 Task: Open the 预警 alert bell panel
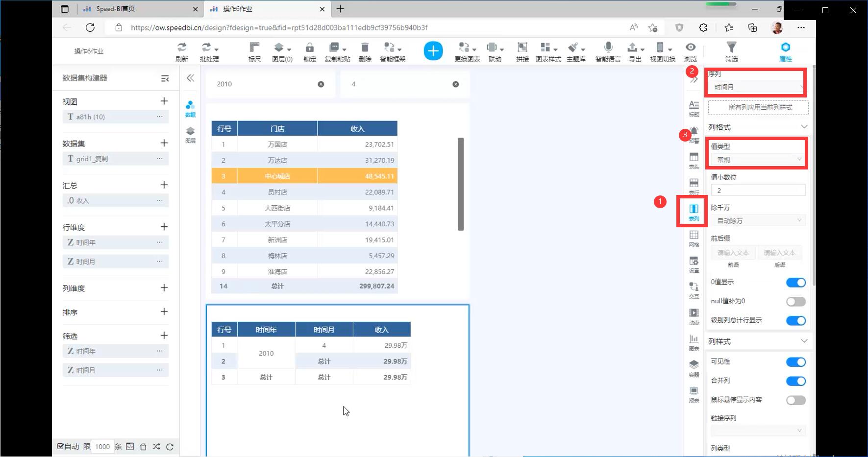694,135
